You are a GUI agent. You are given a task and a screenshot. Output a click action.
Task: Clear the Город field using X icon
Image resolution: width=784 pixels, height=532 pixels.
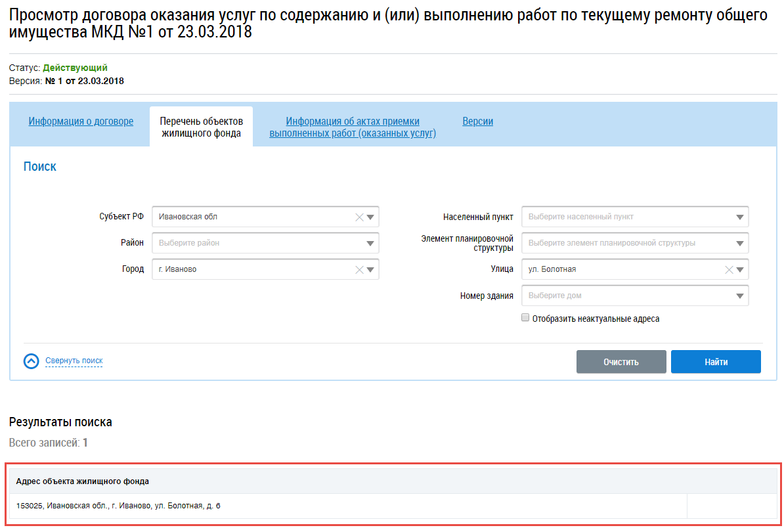click(359, 269)
